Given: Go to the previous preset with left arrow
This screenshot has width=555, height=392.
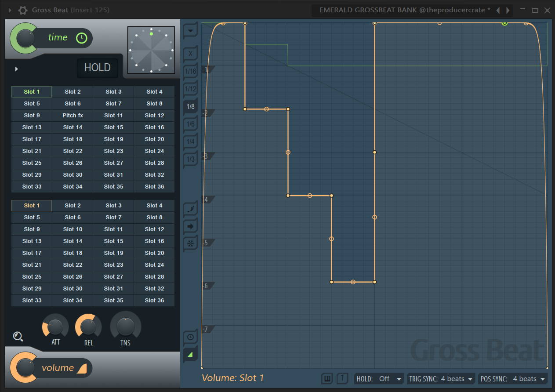Looking at the screenshot, I should [498, 10].
